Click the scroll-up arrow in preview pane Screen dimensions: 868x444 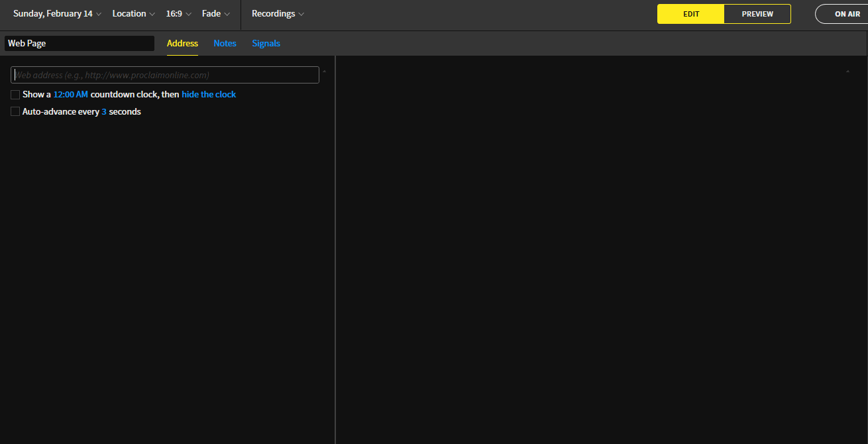click(x=847, y=71)
